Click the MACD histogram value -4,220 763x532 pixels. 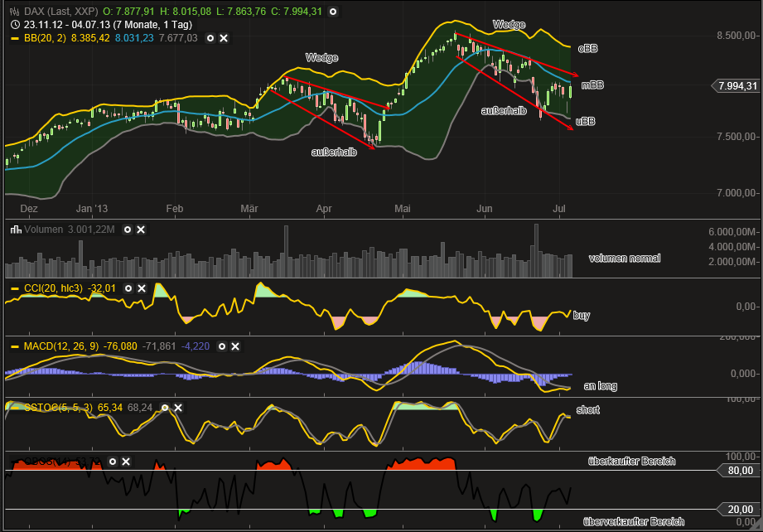[196, 346]
